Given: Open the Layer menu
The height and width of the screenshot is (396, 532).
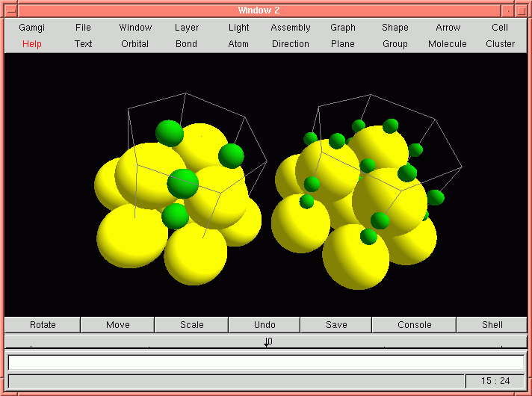Looking at the screenshot, I should [187, 28].
